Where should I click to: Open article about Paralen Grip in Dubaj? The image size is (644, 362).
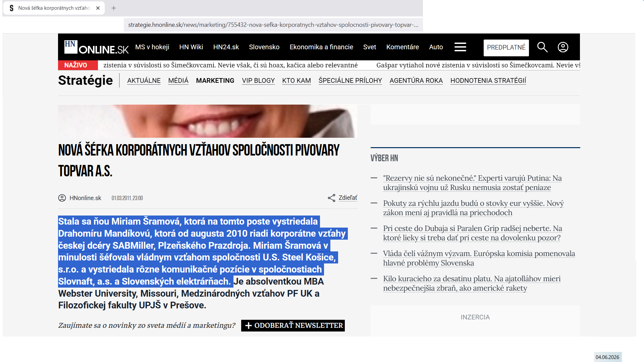[473, 233]
